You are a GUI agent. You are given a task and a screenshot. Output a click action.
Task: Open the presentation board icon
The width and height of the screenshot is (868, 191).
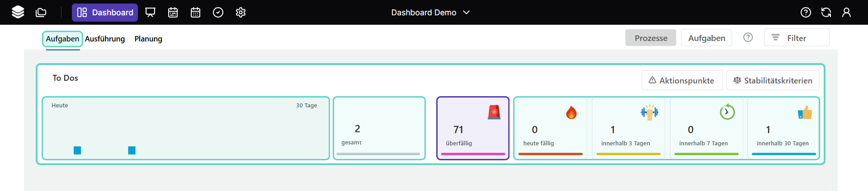150,12
